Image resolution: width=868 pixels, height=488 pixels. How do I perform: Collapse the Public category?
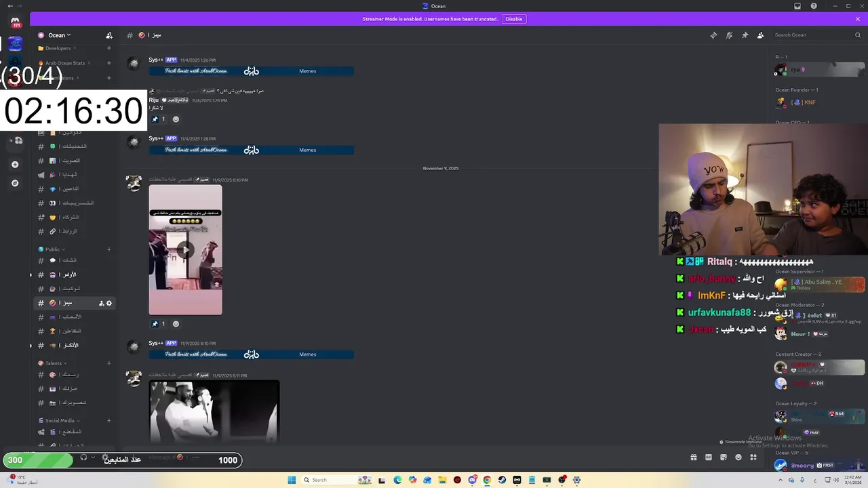pos(52,249)
